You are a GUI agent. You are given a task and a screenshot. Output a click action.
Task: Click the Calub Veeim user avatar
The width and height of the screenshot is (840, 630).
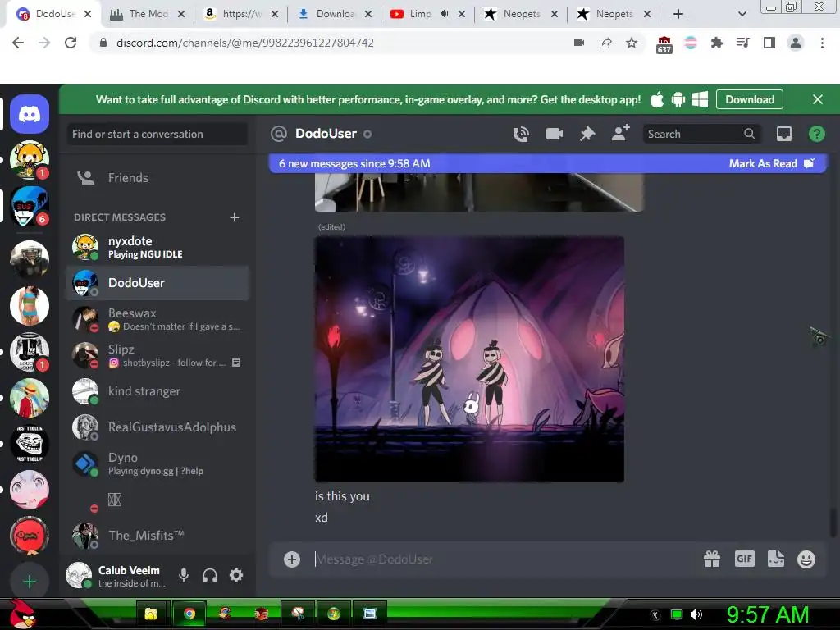pos(79,575)
